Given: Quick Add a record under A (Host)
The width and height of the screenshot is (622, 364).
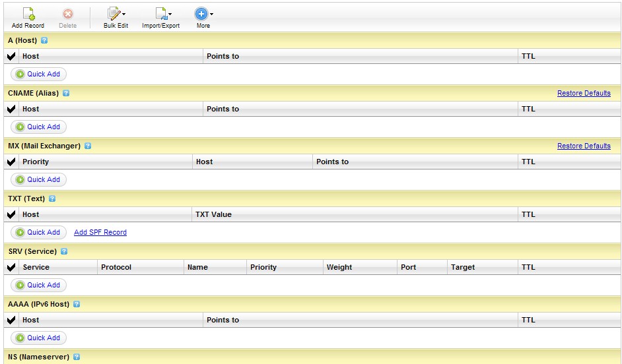Looking at the screenshot, I should (38, 74).
